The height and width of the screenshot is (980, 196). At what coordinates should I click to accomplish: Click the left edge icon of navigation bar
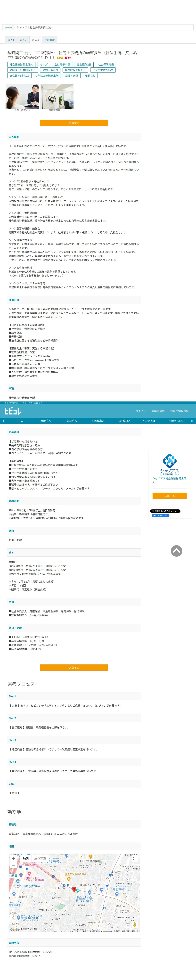pyautogui.click(x=4, y=421)
